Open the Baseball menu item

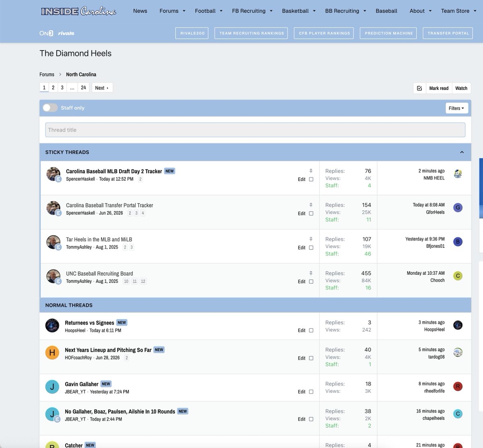(x=386, y=11)
